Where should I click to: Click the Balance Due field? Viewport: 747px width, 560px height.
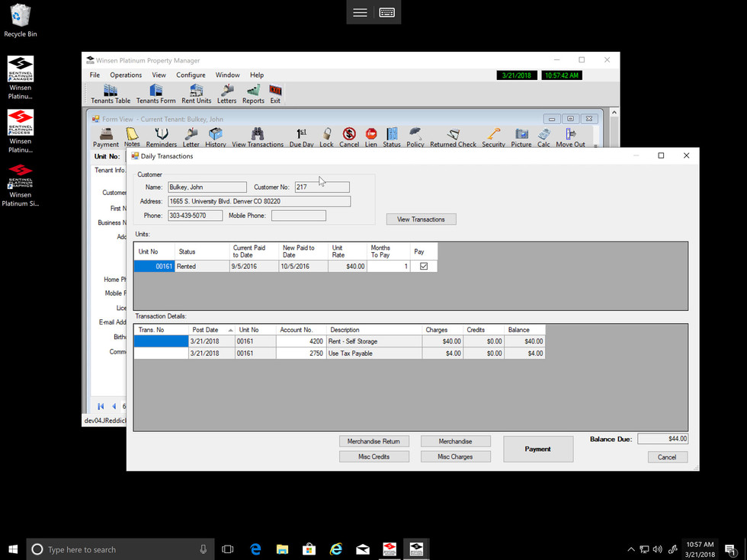pyautogui.click(x=662, y=439)
